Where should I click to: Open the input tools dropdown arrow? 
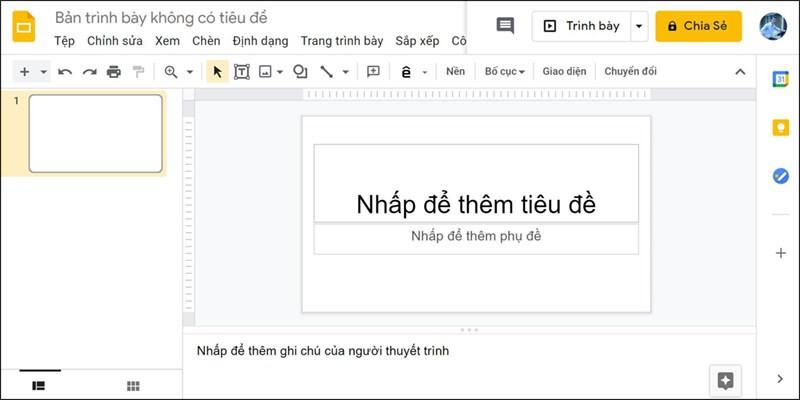(424, 72)
